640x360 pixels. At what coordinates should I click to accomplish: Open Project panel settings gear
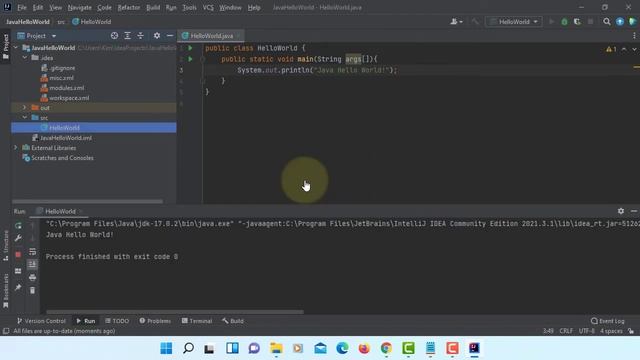point(157,36)
